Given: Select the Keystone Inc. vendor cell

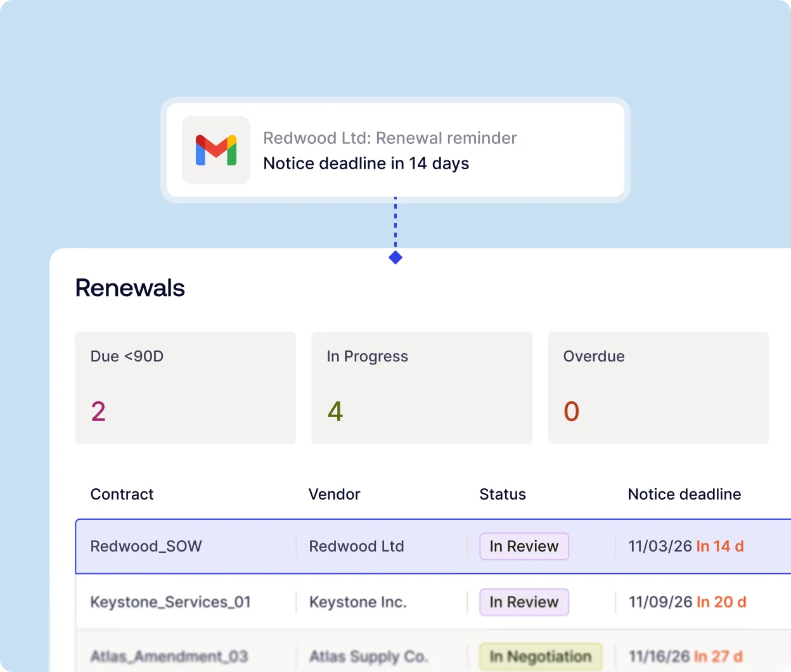Looking at the screenshot, I should (358, 602).
